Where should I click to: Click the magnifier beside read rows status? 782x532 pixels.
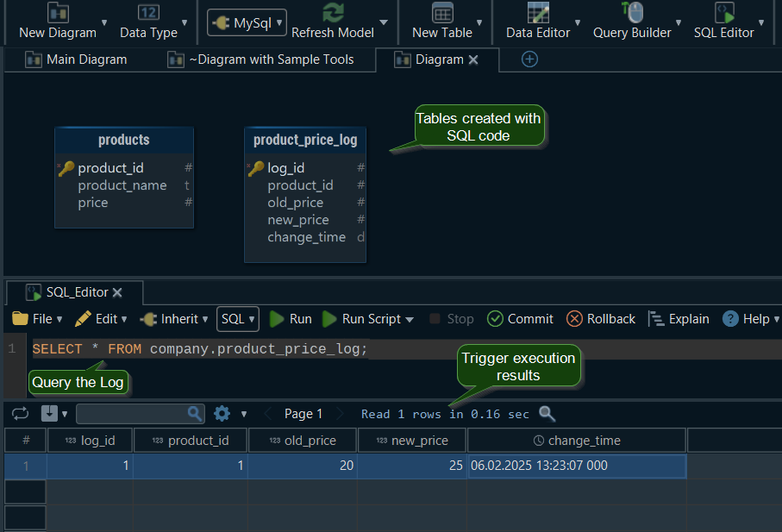547,414
